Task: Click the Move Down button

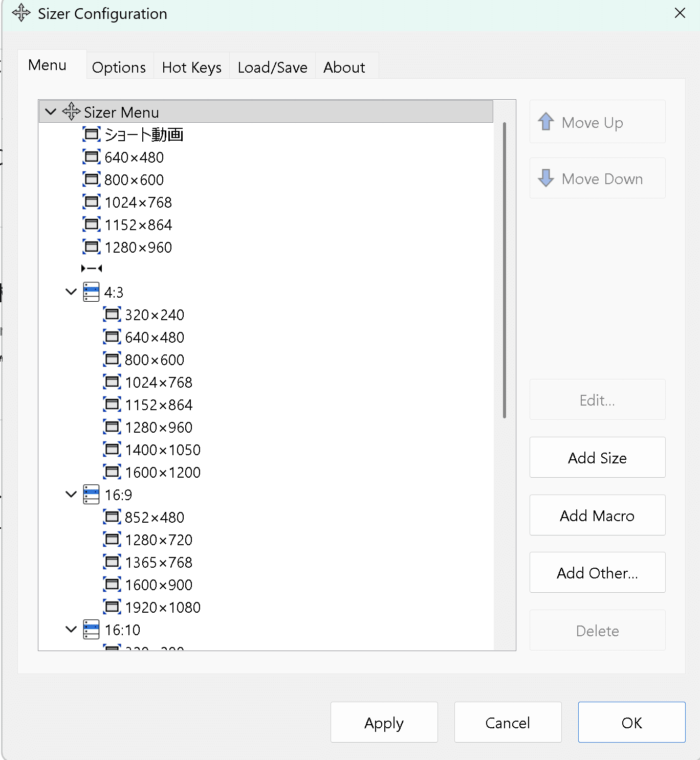Action: [598, 178]
